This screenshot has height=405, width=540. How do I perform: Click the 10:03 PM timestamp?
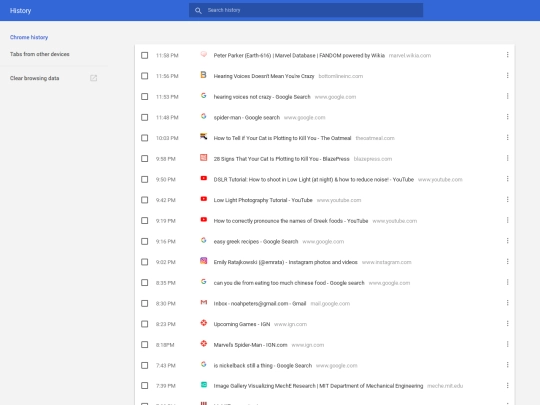[x=167, y=138]
